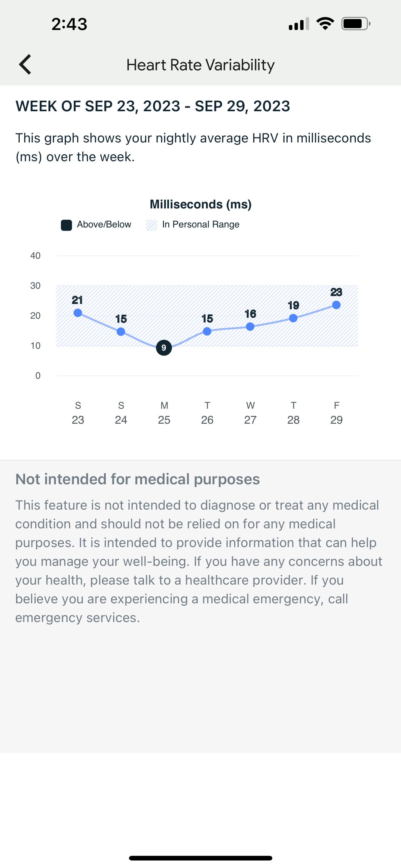This screenshot has height=868, width=401.
Task: Tap the Wi-Fi status icon
Action: pyautogui.click(x=325, y=24)
